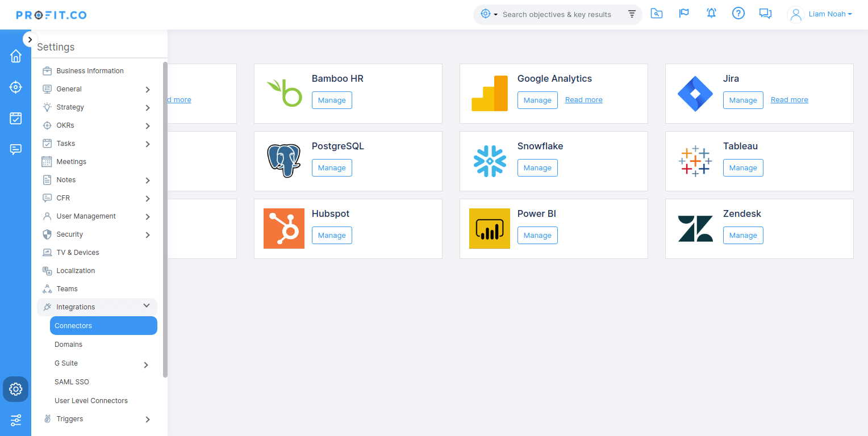Open the Home icon in left rail
Image resolution: width=868 pixels, height=436 pixels.
click(16, 56)
